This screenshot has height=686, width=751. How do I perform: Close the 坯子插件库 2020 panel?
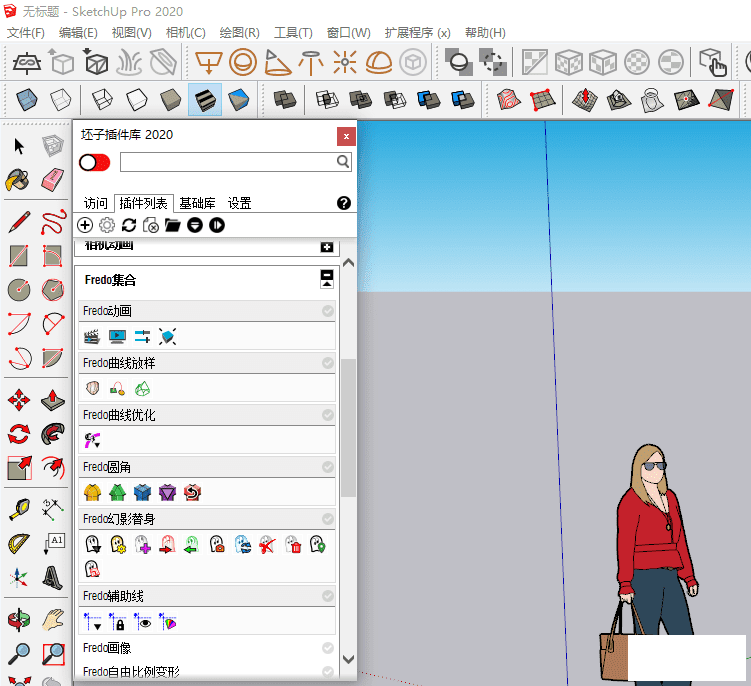(346, 137)
